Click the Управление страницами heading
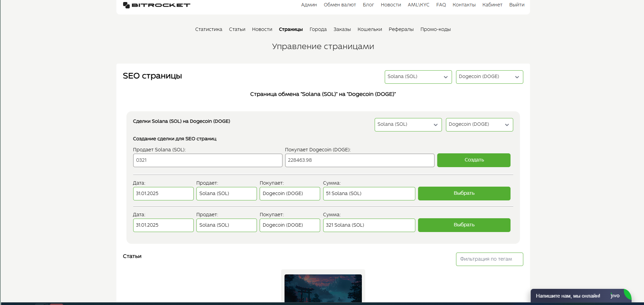Screen dimensions: 644x305 point(323,46)
